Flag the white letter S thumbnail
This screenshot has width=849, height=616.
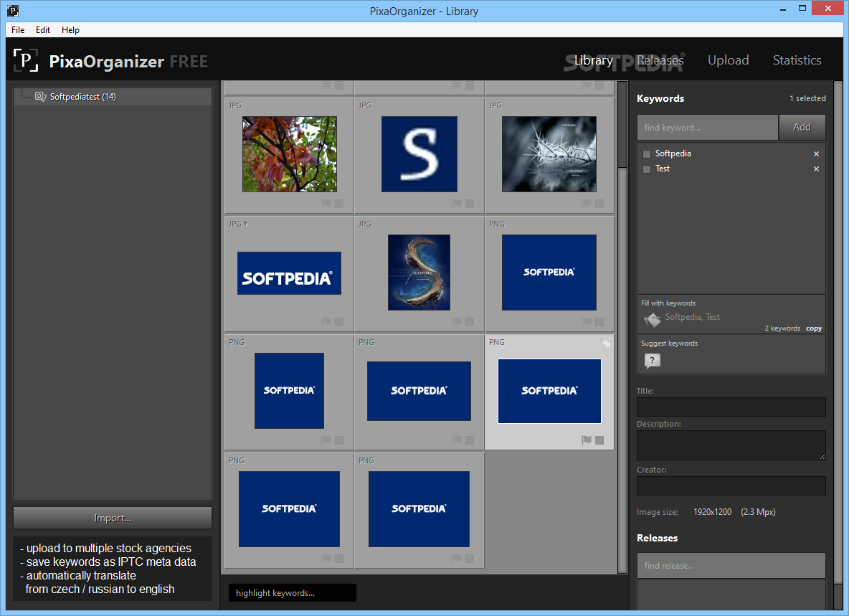tap(457, 204)
